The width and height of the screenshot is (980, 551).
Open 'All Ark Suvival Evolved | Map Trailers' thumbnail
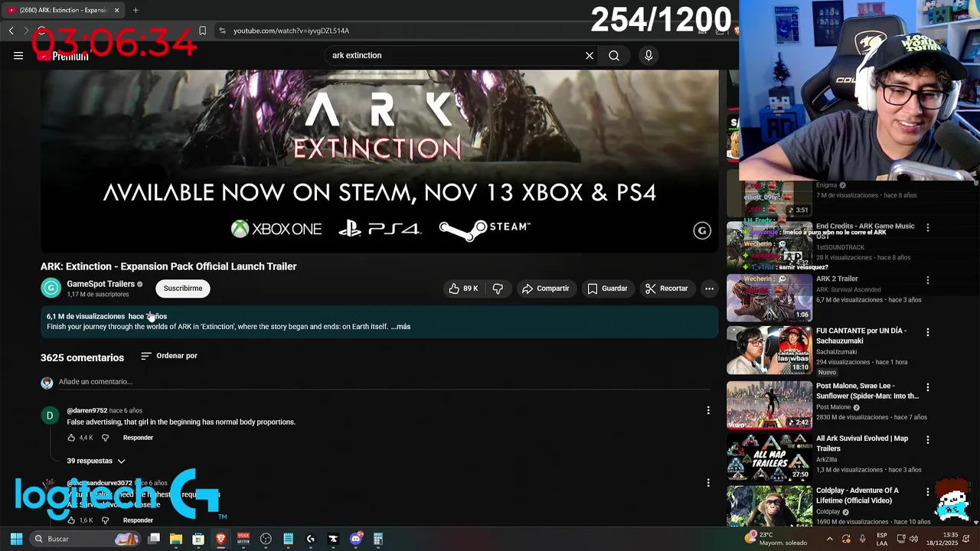pyautogui.click(x=769, y=457)
